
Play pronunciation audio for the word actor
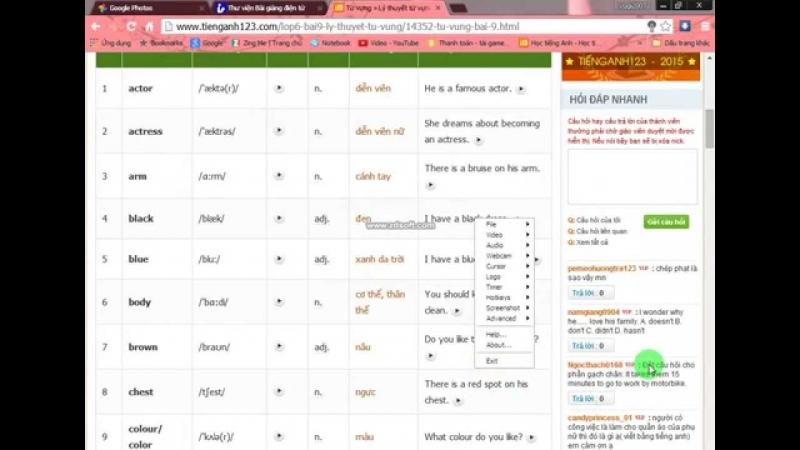point(279,89)
